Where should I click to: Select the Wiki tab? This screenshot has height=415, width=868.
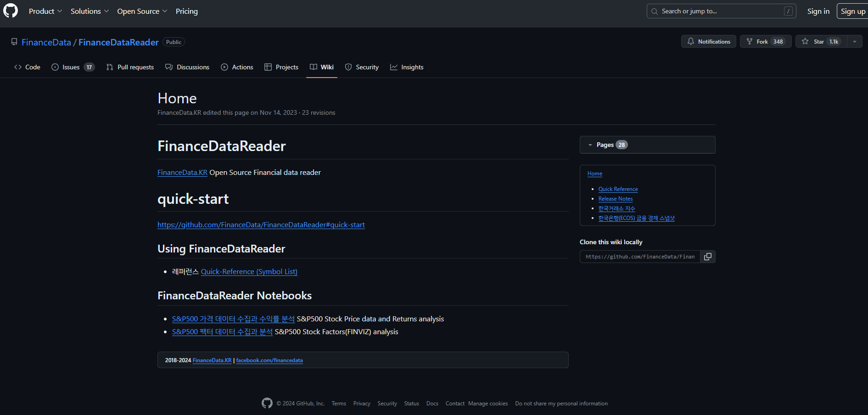[322, 67]
